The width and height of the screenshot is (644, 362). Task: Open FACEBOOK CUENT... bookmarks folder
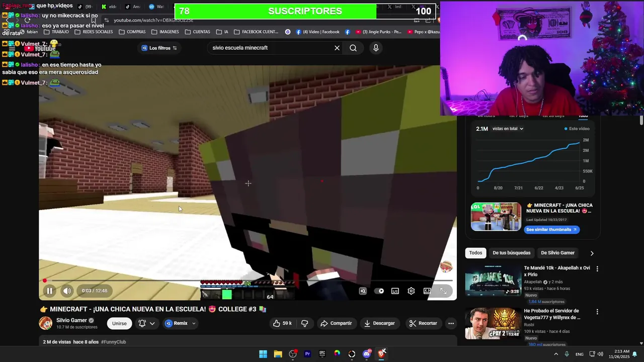(256, 32)
